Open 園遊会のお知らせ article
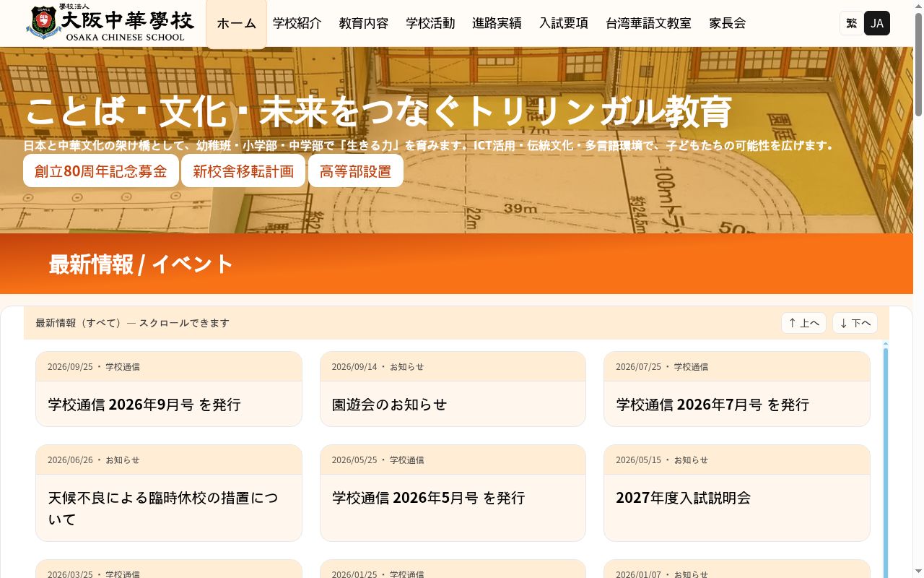The width and height of the screenshot is (924, 578). click(x=453, y=389)
